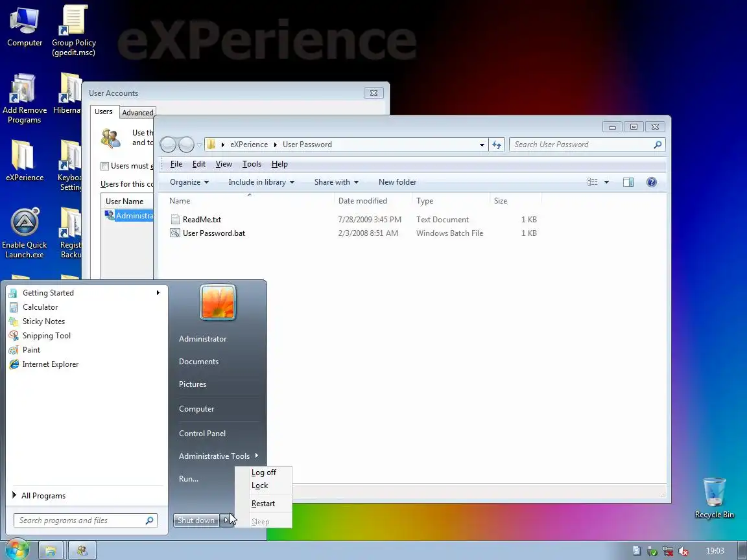Open the Tools menu in Explorer

[252, 164]
